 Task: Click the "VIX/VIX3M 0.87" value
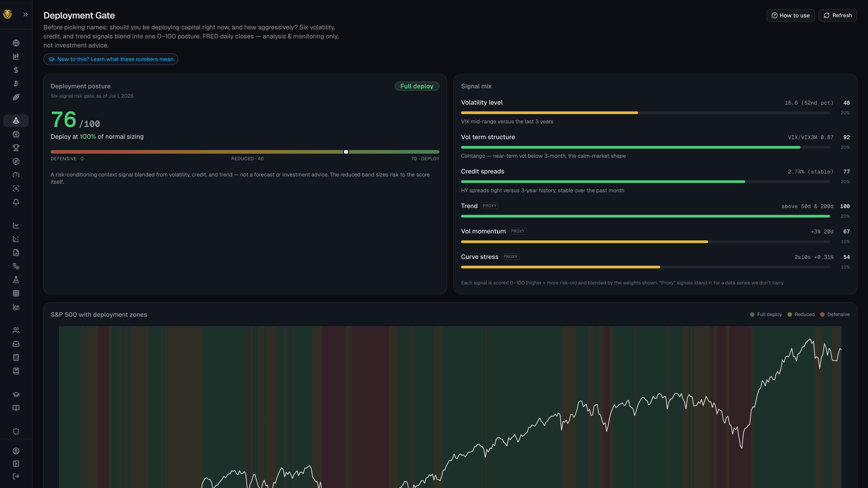point(810,137)
